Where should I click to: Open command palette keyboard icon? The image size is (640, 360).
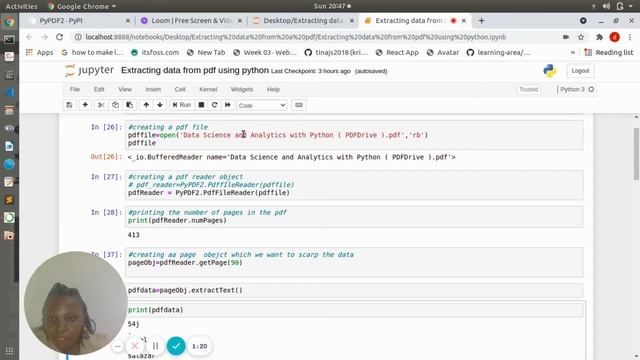(299, 105)
